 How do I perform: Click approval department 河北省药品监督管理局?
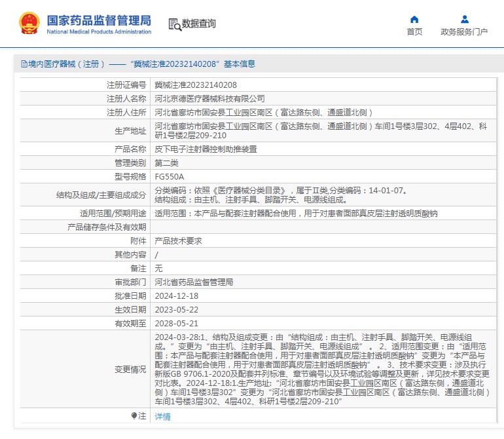[x=194, y=282]
